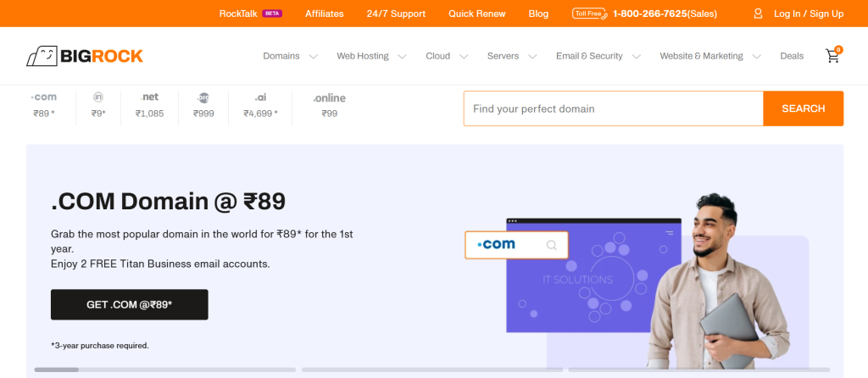Click GET .COM @₹89* button
The width and height of the screenshot is (868, 378).
click(x=129, y=304)
